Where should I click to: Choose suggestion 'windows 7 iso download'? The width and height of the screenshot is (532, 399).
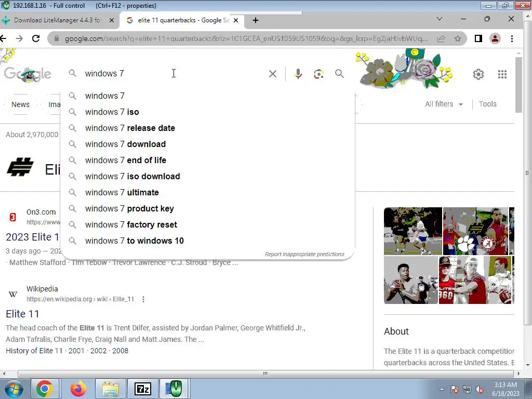coord(208,177)
